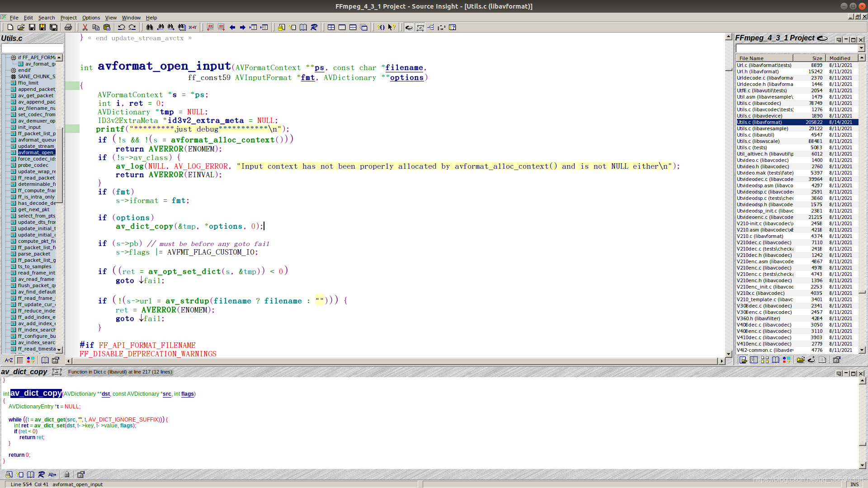Toggle the Relation Window toolbar button
This screenshot has width=868, height=488.
tap(420, 27)
